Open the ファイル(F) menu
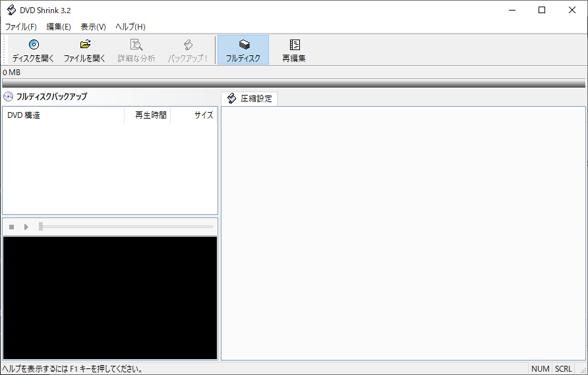 (21, 26)
